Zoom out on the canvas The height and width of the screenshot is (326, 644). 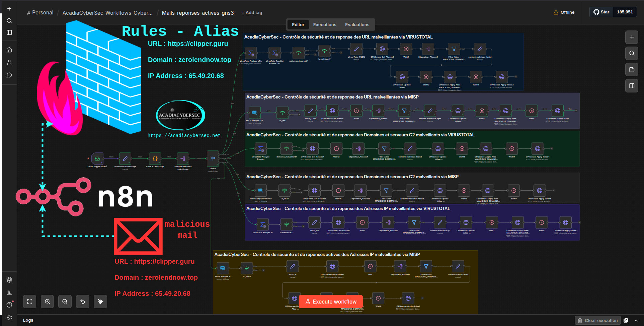(x=65, y=302)
